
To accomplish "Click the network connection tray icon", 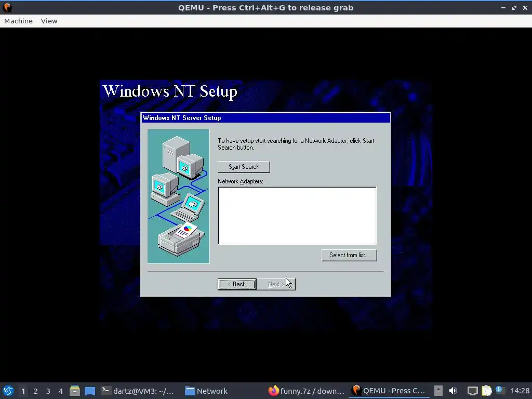I will (473, 391).
